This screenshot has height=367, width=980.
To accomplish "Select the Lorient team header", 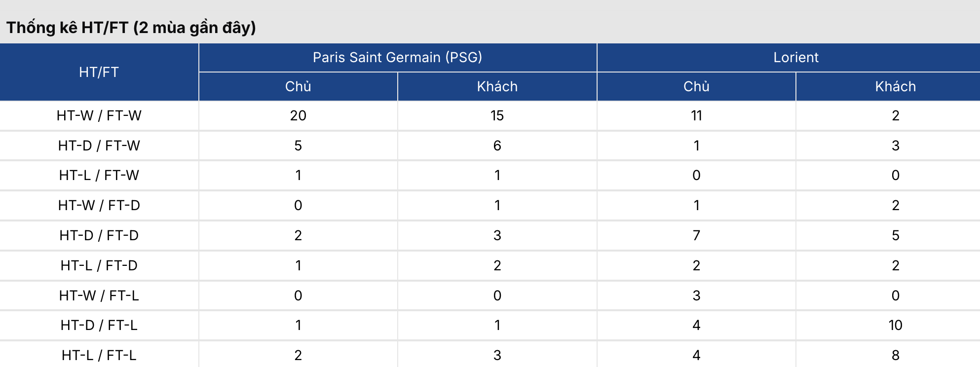I will point(795,57).
